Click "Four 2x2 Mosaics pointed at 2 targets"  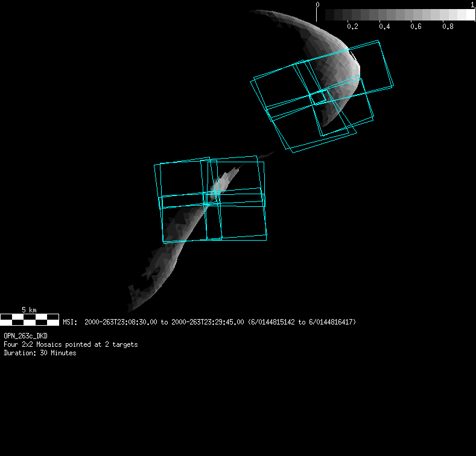tap(71, 344)
